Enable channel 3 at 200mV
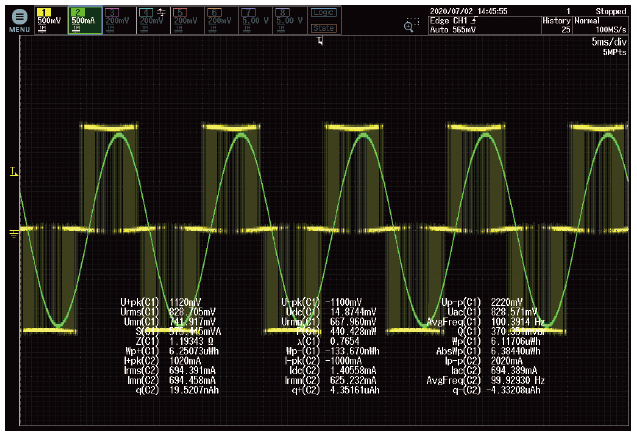 (x=119, y=20)
